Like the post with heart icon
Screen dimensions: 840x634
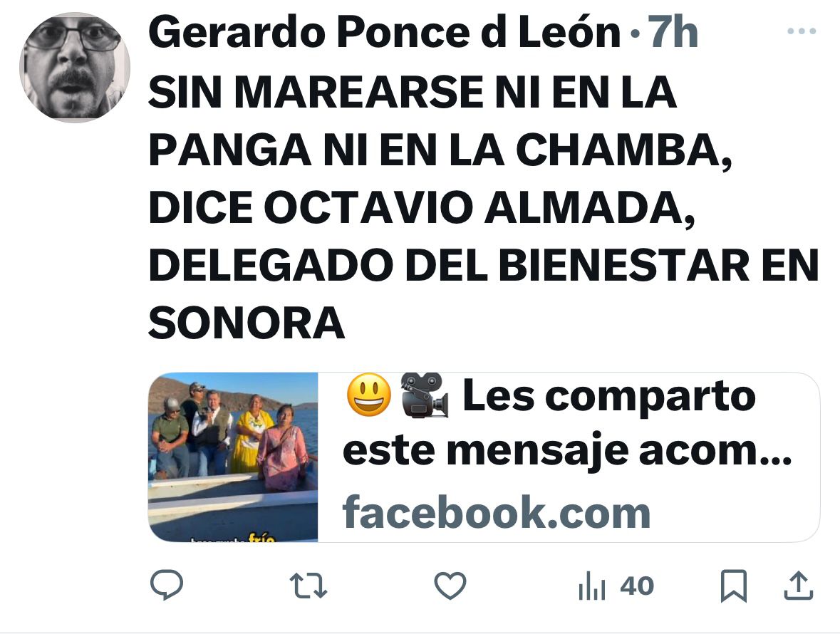[x=450, y=586]
